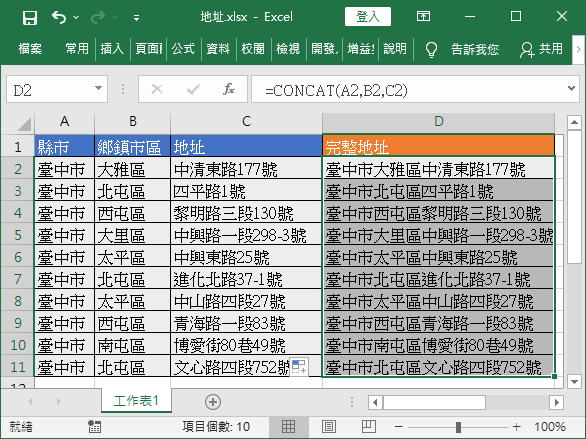Click 告訴我您 search box

(x=475, y=49)
